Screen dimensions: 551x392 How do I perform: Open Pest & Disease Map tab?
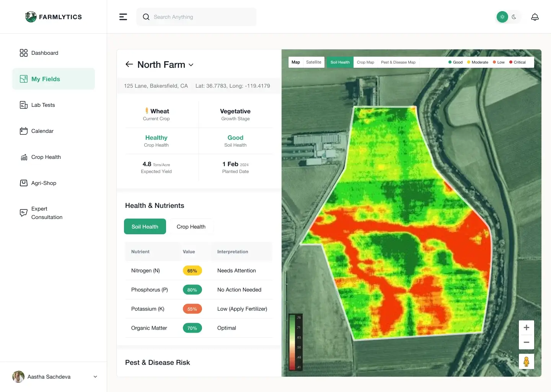pyautogui.click(x=398, y=62)
